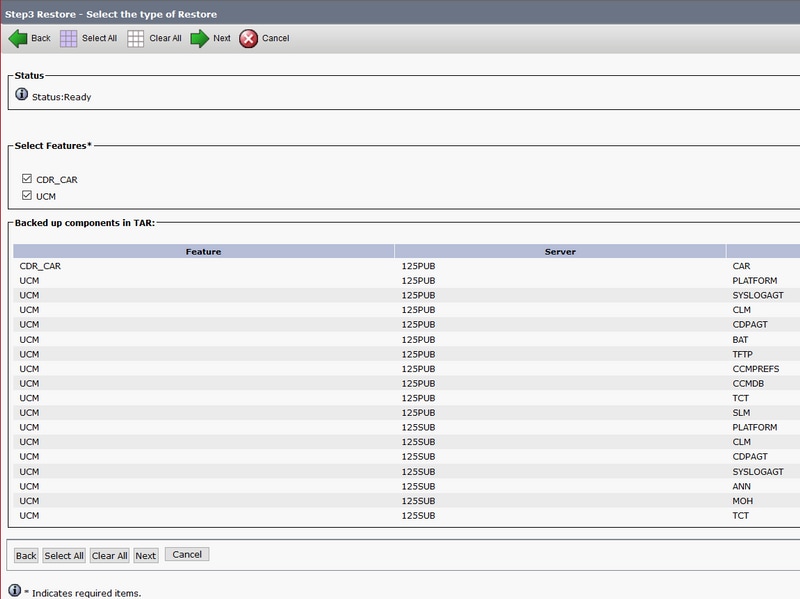Screen dimensions: 800x599
Task: Click the CDPAGT component in the 125PUB row
Action: pos(750,325)
